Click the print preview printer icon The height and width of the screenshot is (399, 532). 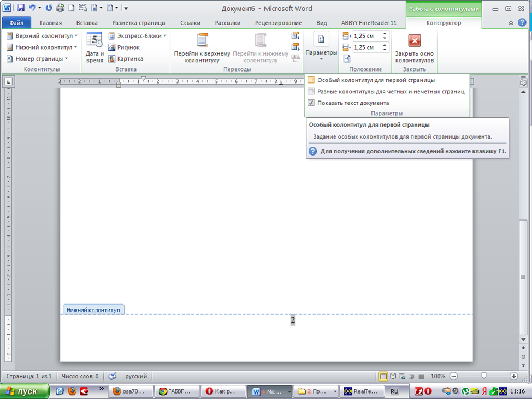60,8
